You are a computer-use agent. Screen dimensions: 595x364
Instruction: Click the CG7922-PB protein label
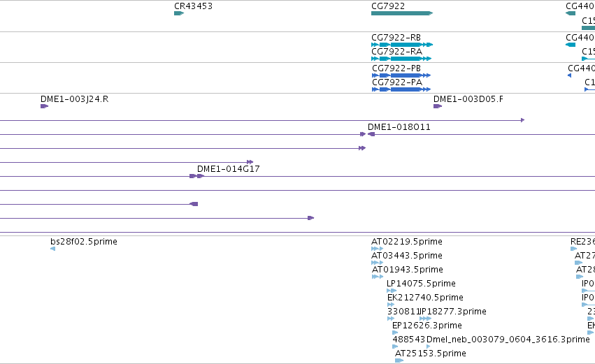pyautogui.click(x=396, y=68)
